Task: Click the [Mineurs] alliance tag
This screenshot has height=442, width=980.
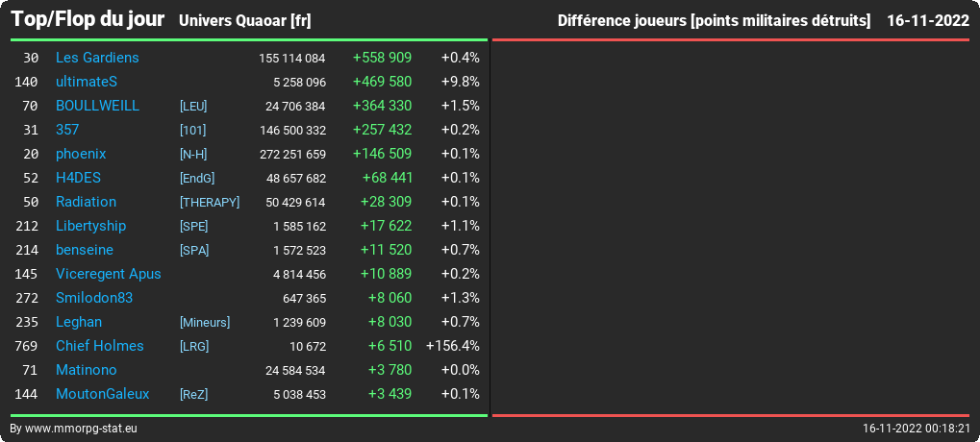Action: click(x=205, y=323)
